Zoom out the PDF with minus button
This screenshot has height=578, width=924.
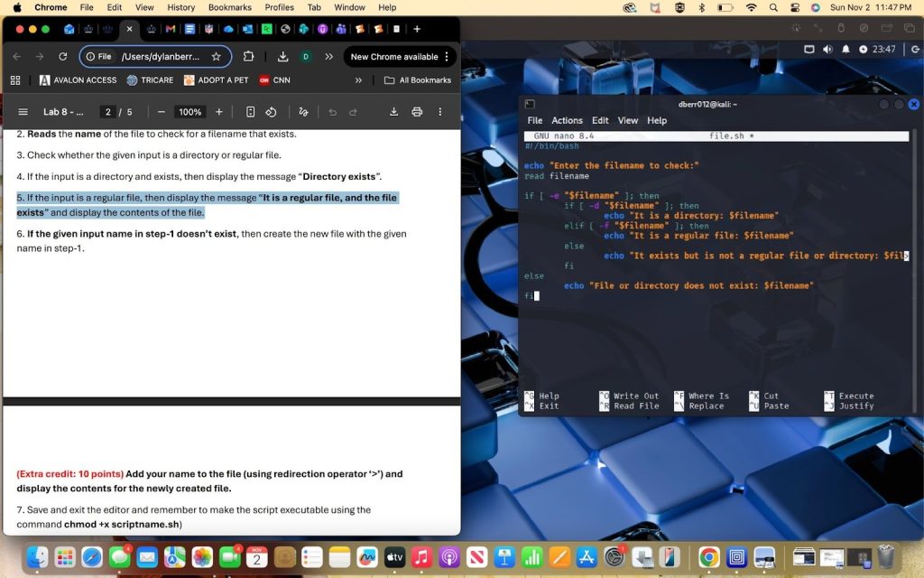[x=161, y=112]
